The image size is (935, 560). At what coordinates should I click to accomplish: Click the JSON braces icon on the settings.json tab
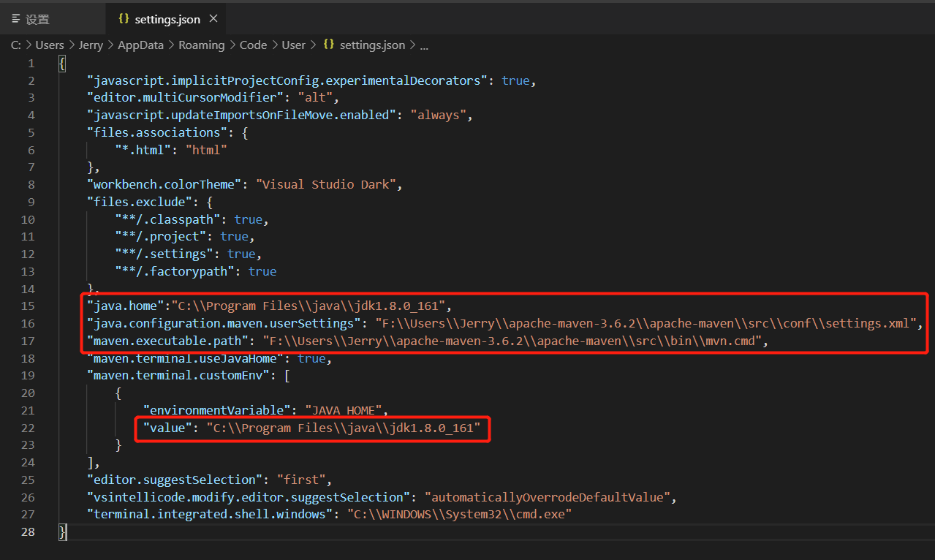click(123, 19)
